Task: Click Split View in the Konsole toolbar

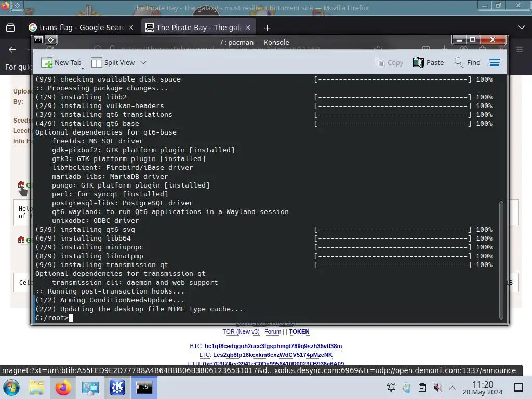Action: (x=113, y=62)
